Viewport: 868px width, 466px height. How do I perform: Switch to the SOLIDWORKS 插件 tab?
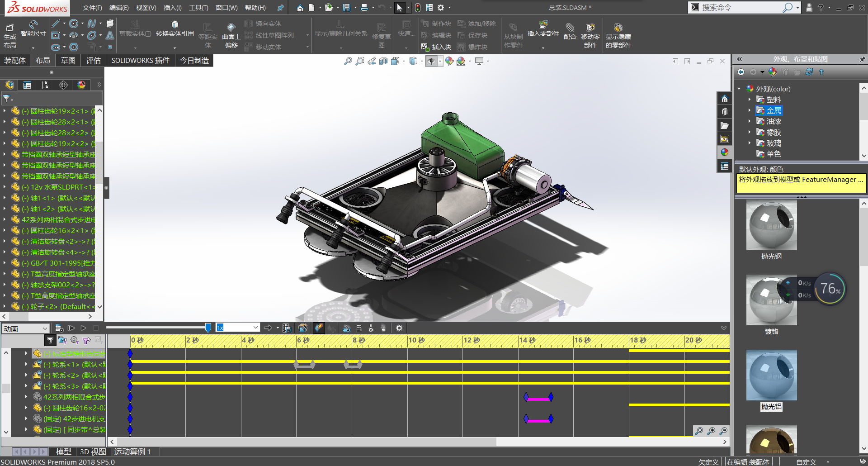(x=141, y=61)
